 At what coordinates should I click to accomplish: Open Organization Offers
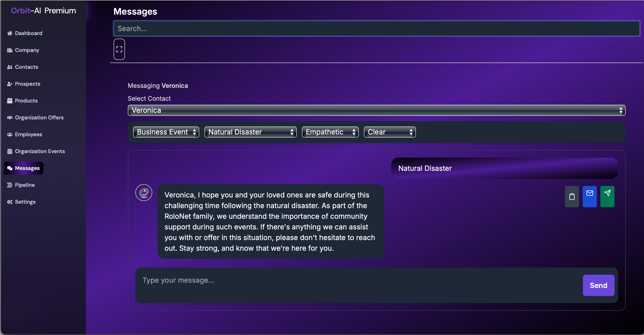[35, 117]
